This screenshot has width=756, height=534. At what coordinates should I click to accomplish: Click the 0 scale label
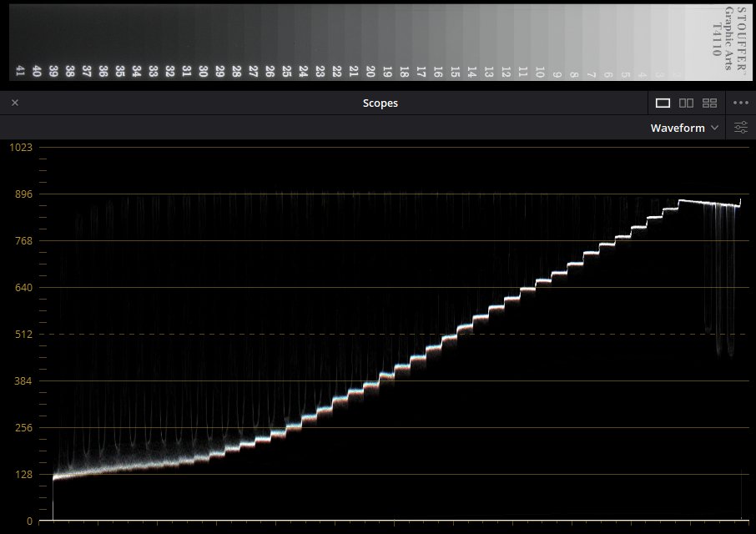click(x=29, y=521)
